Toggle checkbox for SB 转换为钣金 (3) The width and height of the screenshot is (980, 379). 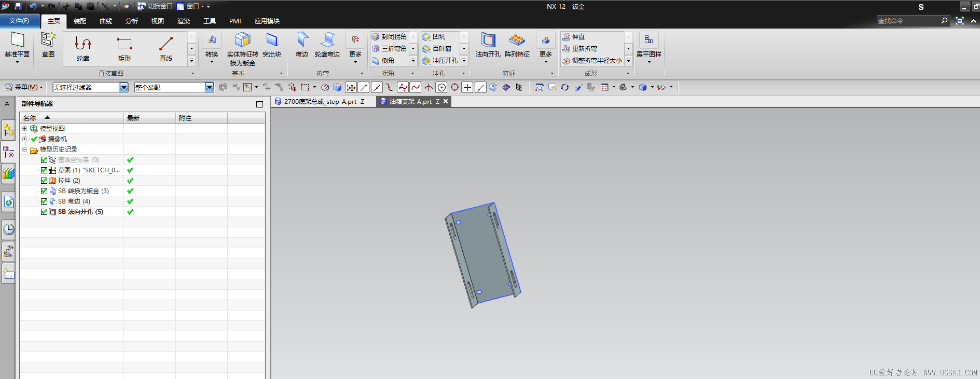coord(44,191)
